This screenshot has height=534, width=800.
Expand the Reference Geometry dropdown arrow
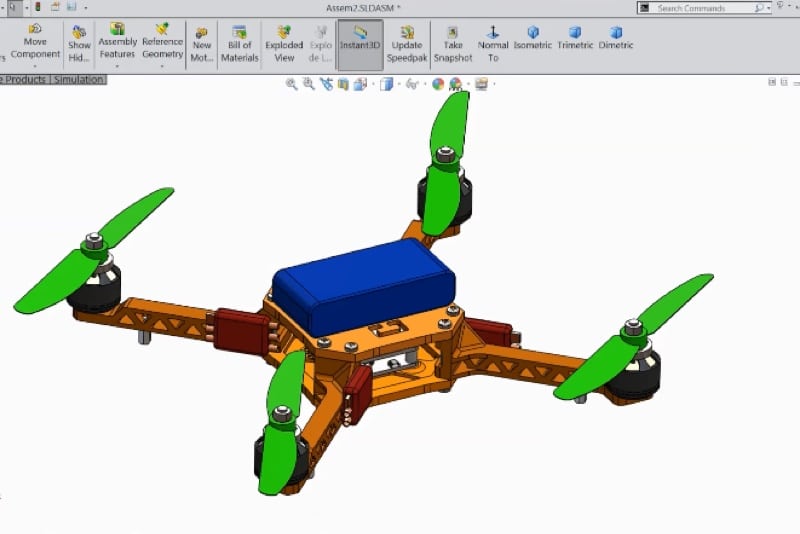click(x=162, y=66)
